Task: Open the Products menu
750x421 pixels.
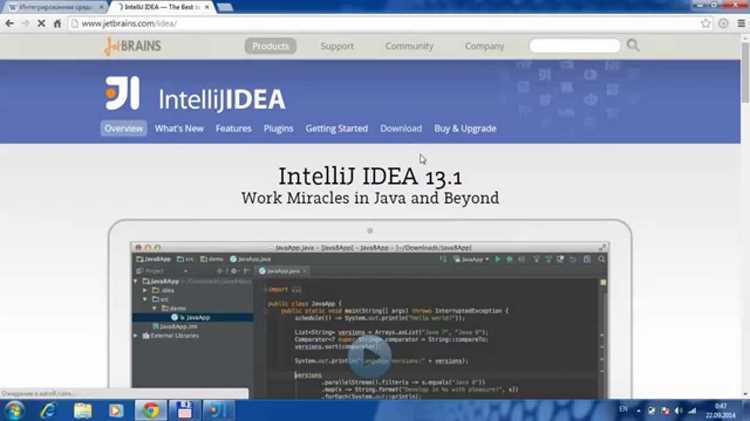Action: coord(270,46)
